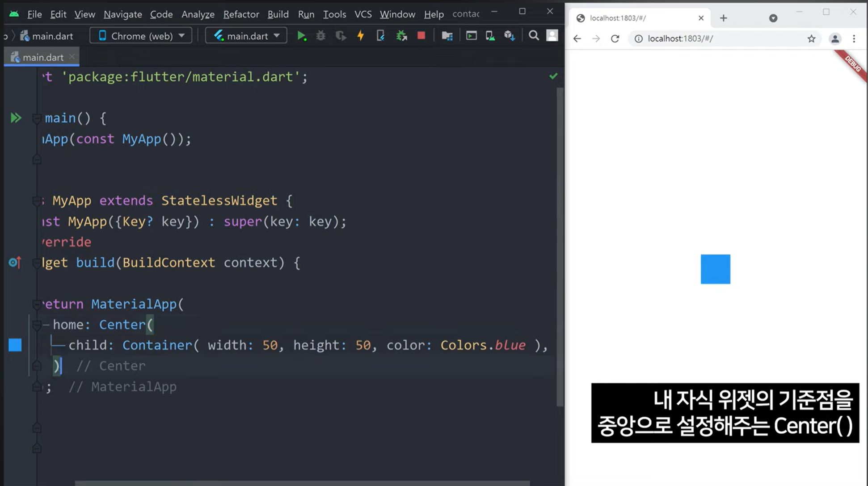Open the Refactor menu
This screenshot has height=486, width=868.
coord(241,14)
